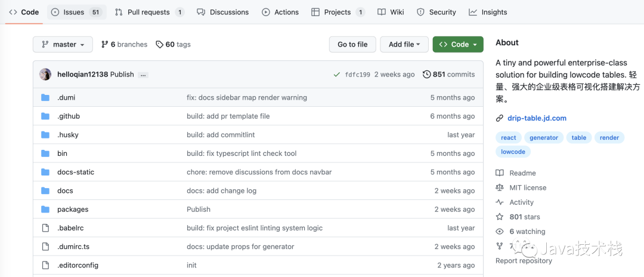Screen dimensions: 644x277
Task: Click the .dumi folder icon
Action: [45, 98]
